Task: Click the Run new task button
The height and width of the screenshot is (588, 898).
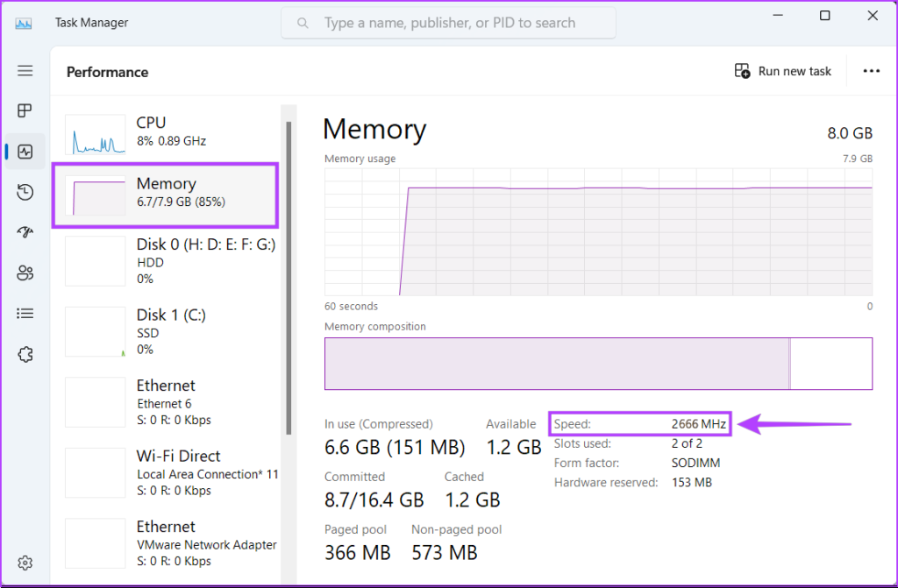Action: (782, 71)
